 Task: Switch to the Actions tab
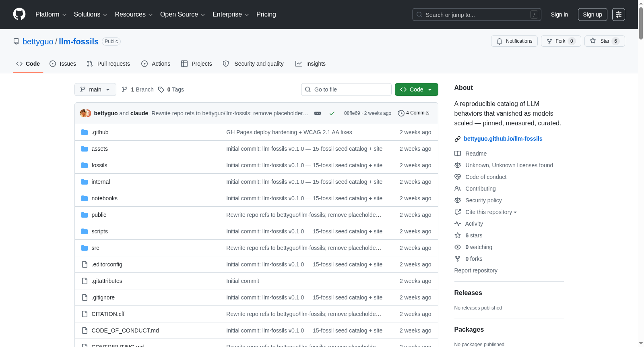156,64
